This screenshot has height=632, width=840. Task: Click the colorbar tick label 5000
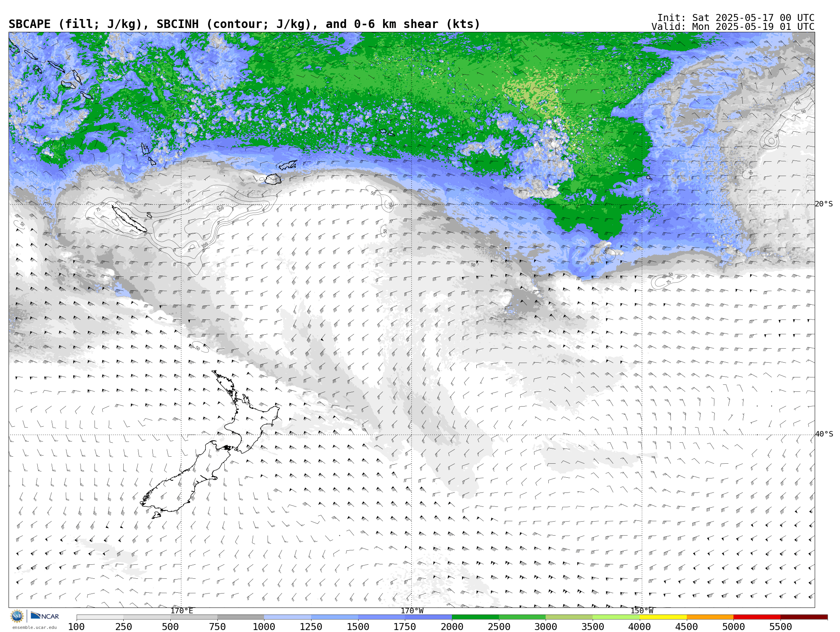pyautogui.click(x=733, y=627)
